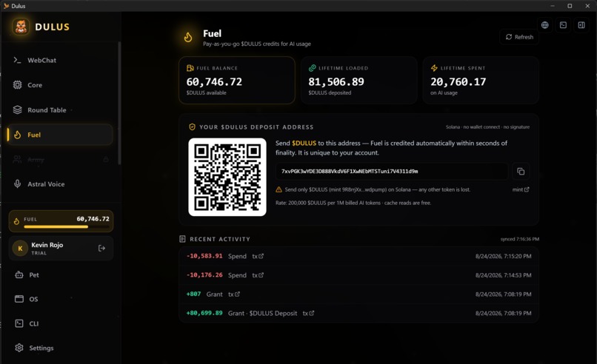This screenshot has height=364, width=597.
Task: Open the Pet section
Action: point(60,274)
